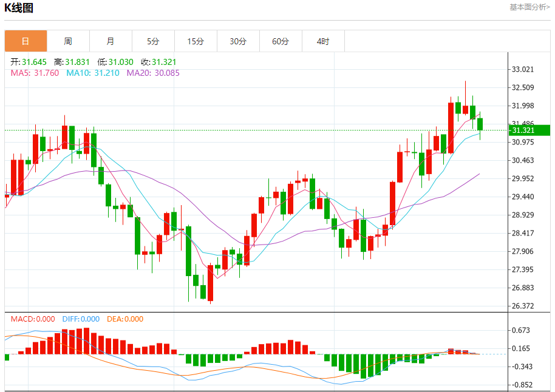Viewport: 555px width, 392px height.
Task: Click the 27.395 price axis label
Action: pyautogui.click(x=523, y=269)
